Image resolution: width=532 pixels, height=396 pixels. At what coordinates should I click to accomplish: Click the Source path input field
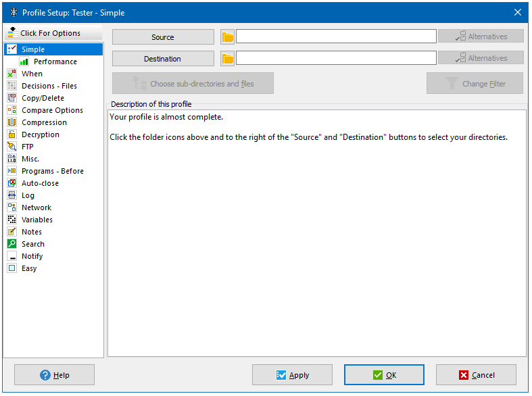point(336,36)
